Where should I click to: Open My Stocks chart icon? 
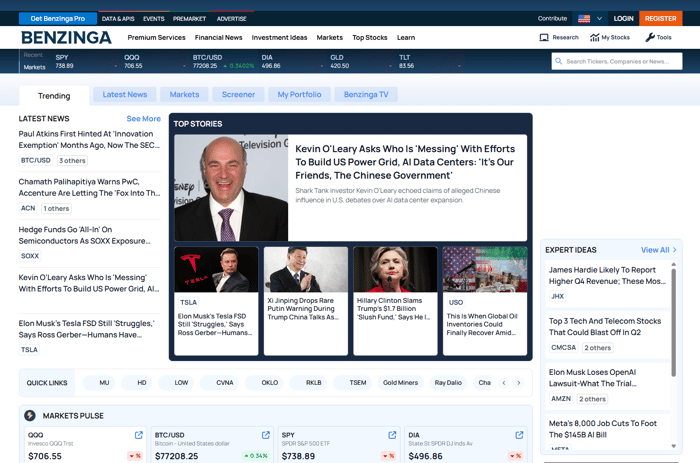[x=595, y=38]
